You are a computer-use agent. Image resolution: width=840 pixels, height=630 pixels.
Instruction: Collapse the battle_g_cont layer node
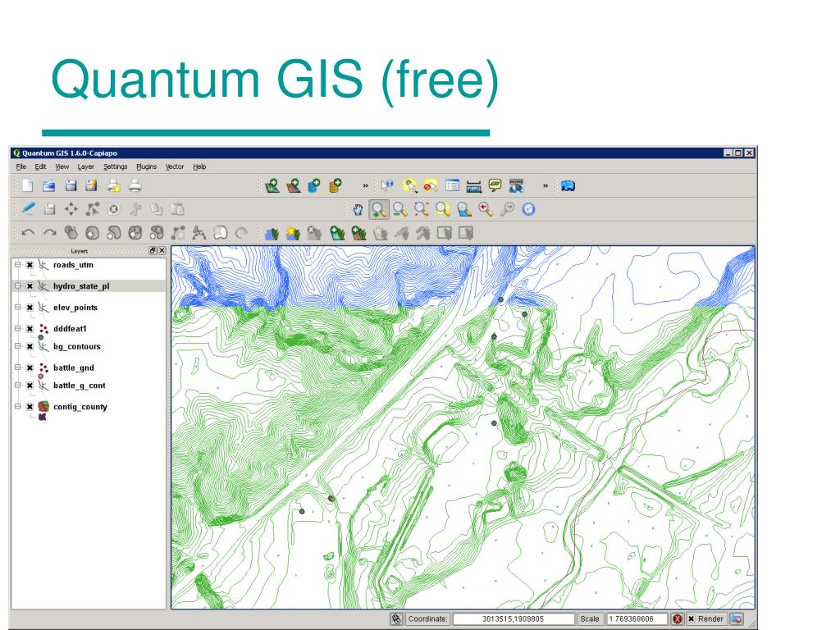(x=18, y=386)
